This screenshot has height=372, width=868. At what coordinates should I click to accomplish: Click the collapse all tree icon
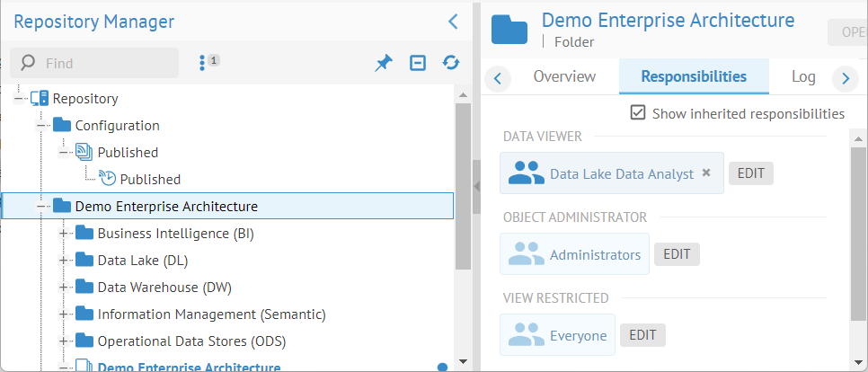pyautogui.click(x=418, y=63)
